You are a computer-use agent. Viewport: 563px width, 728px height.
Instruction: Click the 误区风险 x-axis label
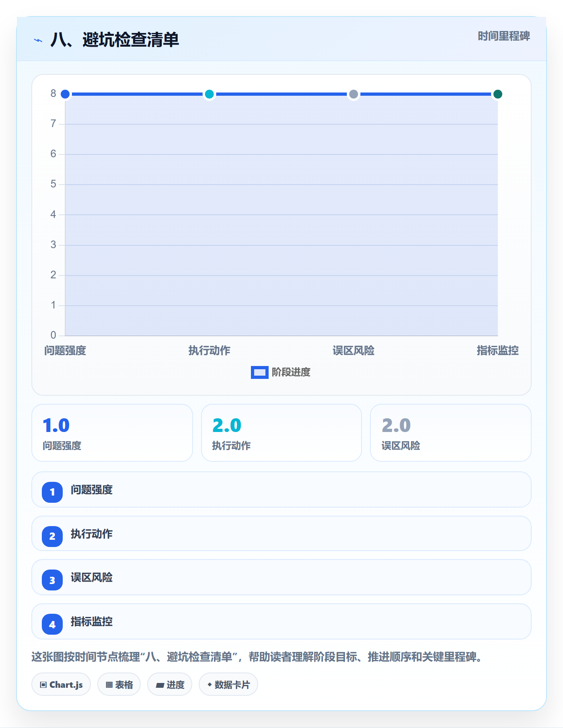tap(353, 351)
